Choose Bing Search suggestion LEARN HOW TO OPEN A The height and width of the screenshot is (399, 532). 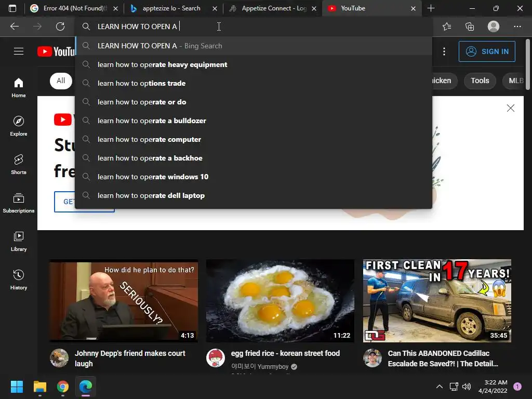(254, 46)
